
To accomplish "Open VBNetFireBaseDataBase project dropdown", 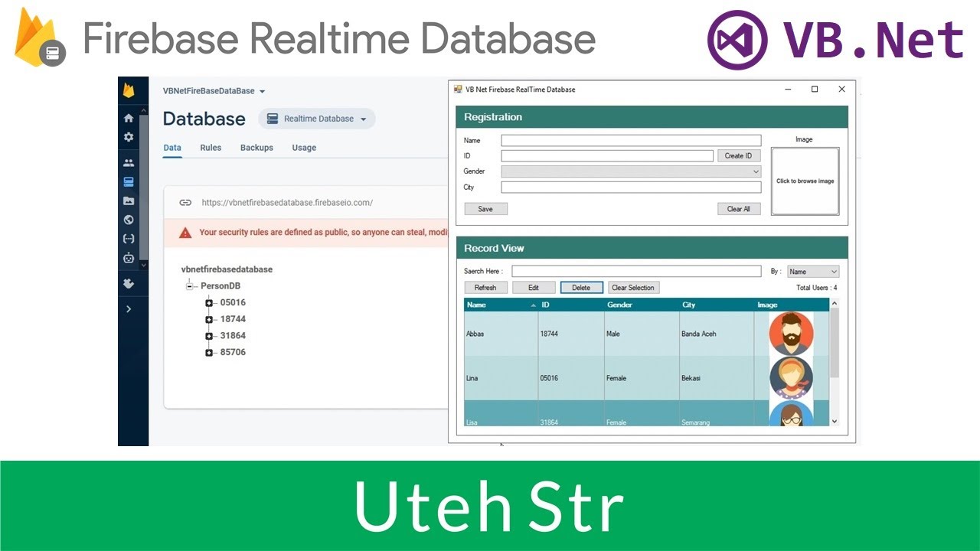I will click(214, 91).
